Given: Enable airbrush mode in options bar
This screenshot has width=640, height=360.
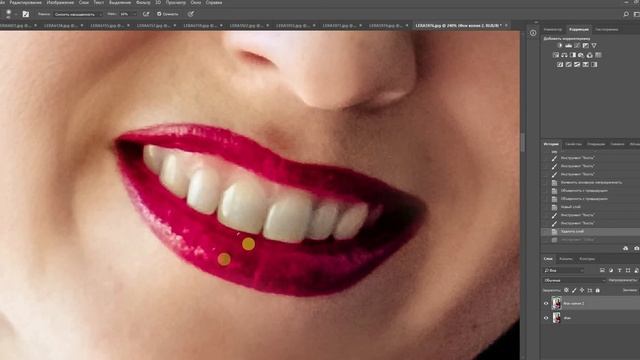Looking at the screenshot, I should tap(146, 14).
